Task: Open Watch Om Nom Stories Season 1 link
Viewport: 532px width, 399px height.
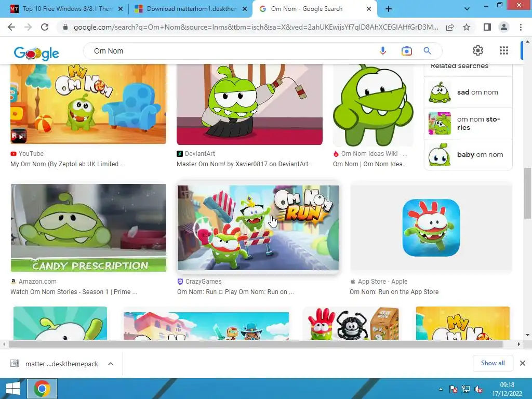Action: pos(74,292)
